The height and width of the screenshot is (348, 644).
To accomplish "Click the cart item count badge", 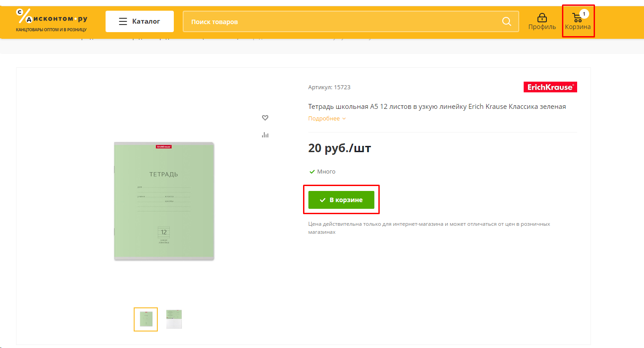I will tap(584, 14).
